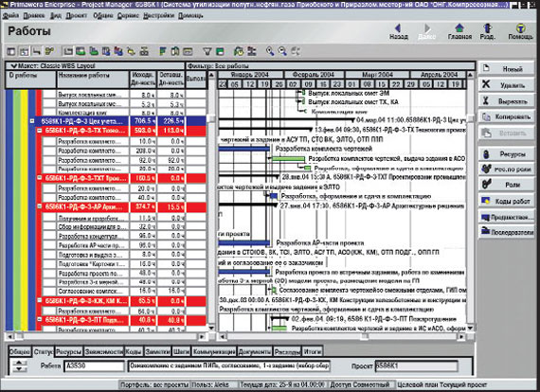Select the 'Январь 2004' timescale header
The height and width of the screenshot is (392, 540).
250,75
